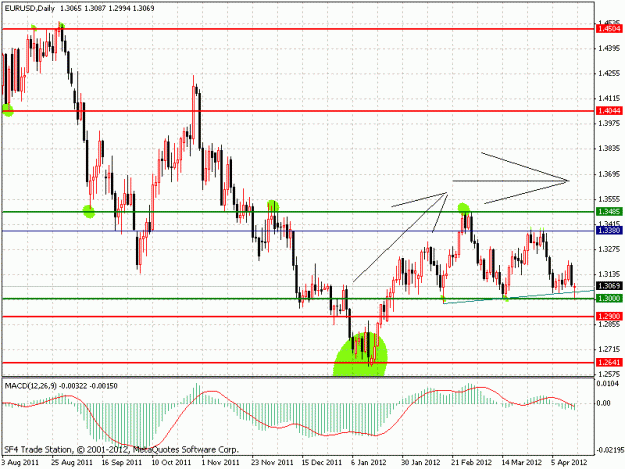This screenshot has height=469, width=625.
Task: Click the SF4 Trade Station copyright text
Action: coord(121,450)
